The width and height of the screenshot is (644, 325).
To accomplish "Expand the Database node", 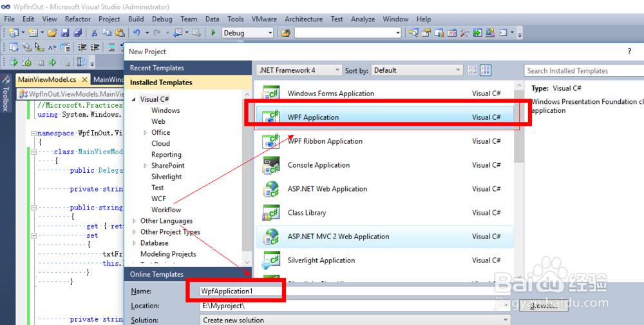I will [x=135, y=243].
